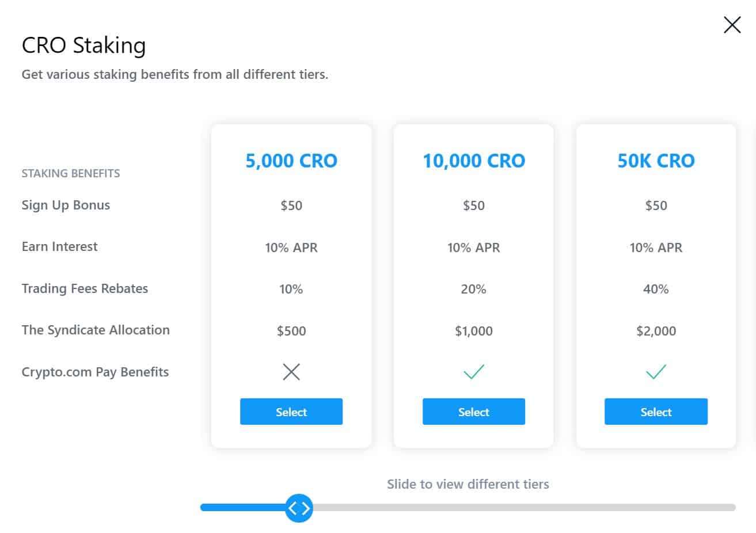Click the 40% trading fee rebate value

click(x=656, y=289)
